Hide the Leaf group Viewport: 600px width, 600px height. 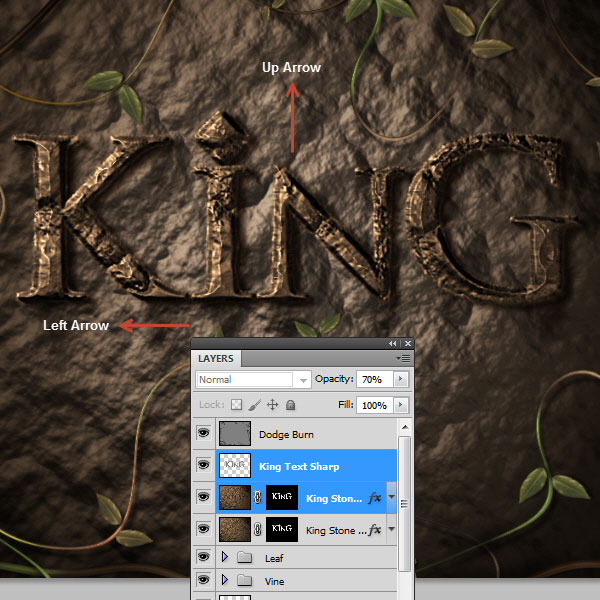pos(204,556)
